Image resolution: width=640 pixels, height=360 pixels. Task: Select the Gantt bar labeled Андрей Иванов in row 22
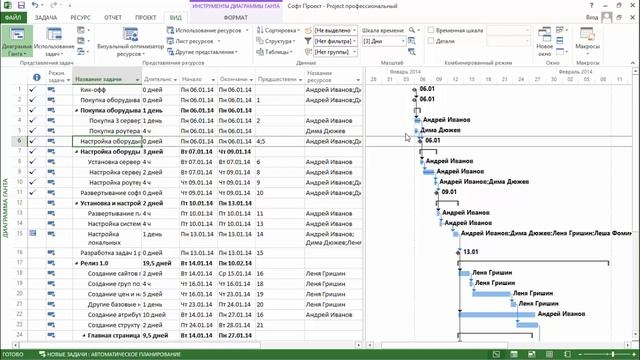[497, 314]
